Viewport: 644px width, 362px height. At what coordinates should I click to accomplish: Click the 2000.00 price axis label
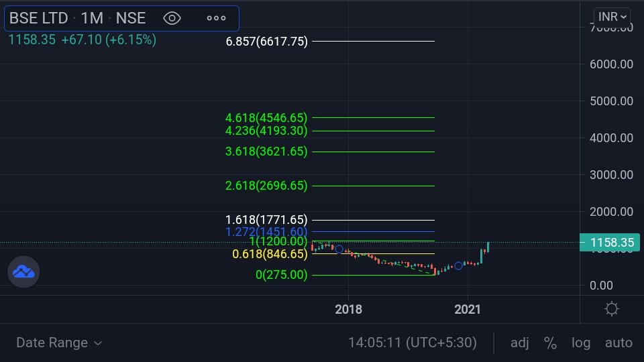[x=611, y=212]
